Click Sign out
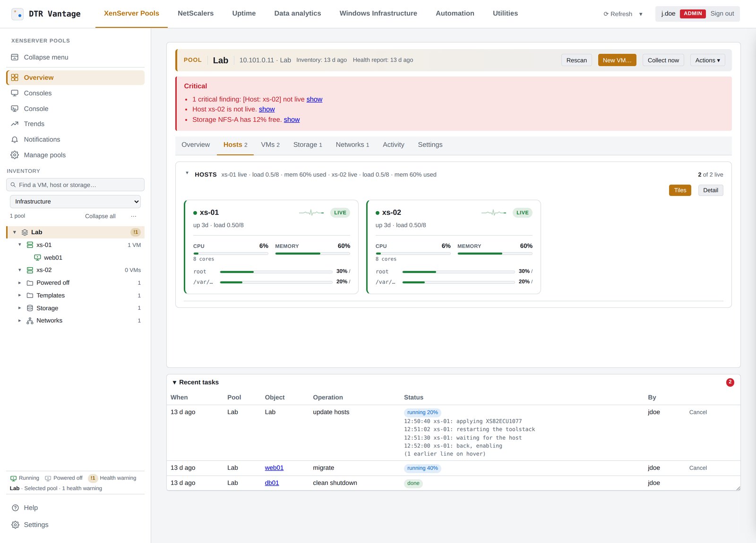The height and width of the screenshot is (543, 756). pos(722,14)
